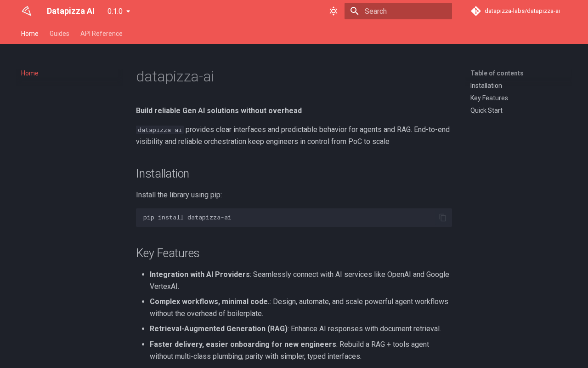Click 'Retrieval-Augmented Generation (RAG)' bullet text

219,329
